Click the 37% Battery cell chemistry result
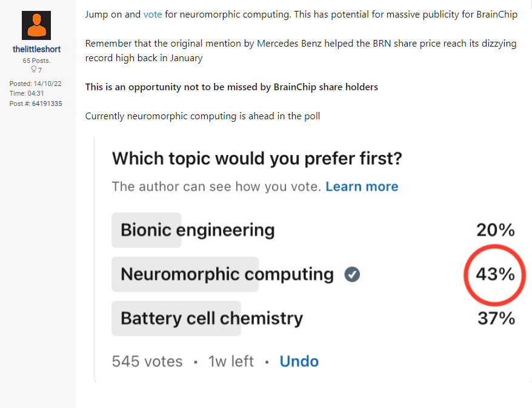The width and height of the screenshot is (532, 408). (x=496, y=318)
